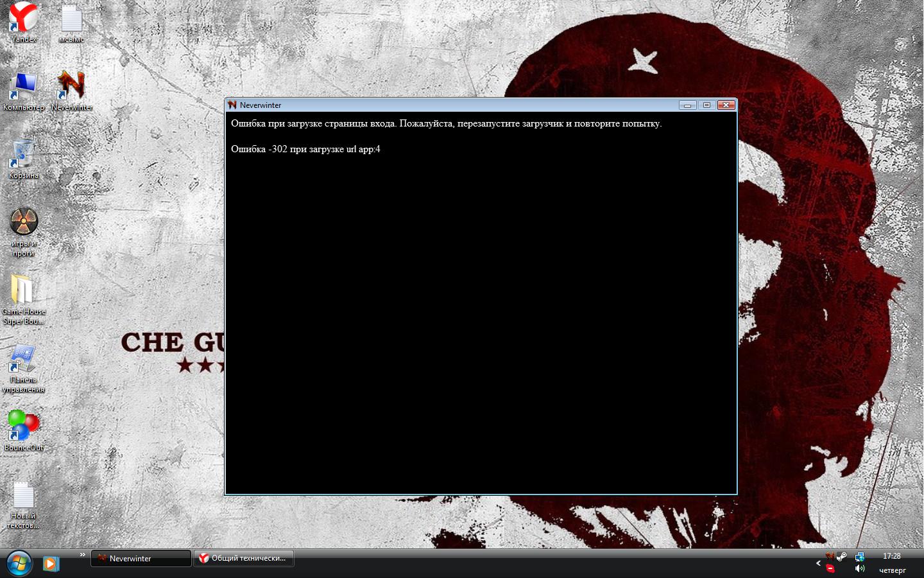
Task: Maximize the Neverwinter launcher window
Action: 706,105
